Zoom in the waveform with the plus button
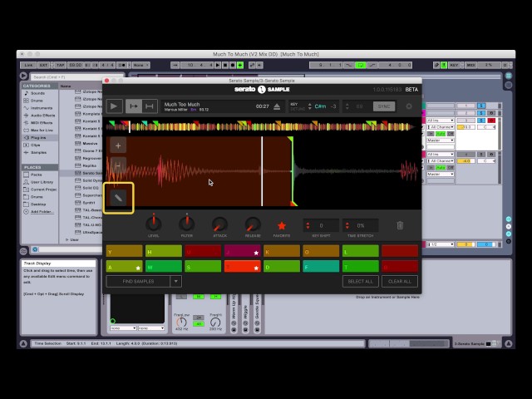 click(118, 145)
